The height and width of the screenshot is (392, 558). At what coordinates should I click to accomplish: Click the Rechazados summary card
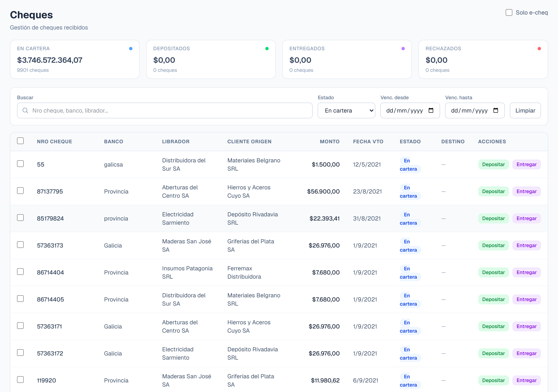click(x=483, y=59)
